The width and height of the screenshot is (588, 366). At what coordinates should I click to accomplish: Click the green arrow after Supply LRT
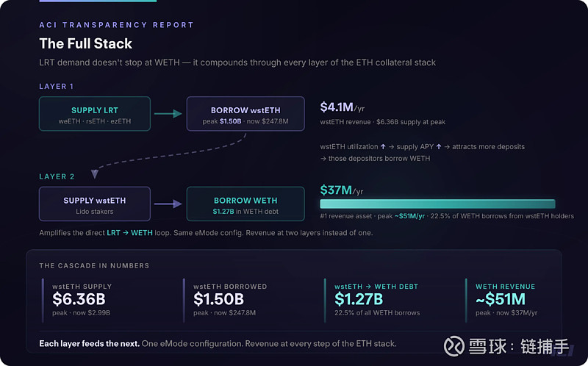click(168, 114)
